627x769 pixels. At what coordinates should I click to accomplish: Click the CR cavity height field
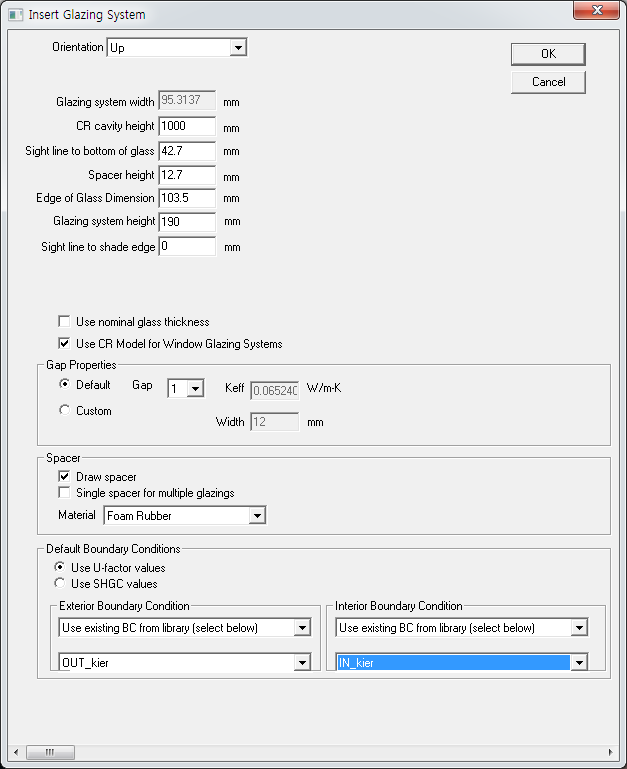pos(187,126)
